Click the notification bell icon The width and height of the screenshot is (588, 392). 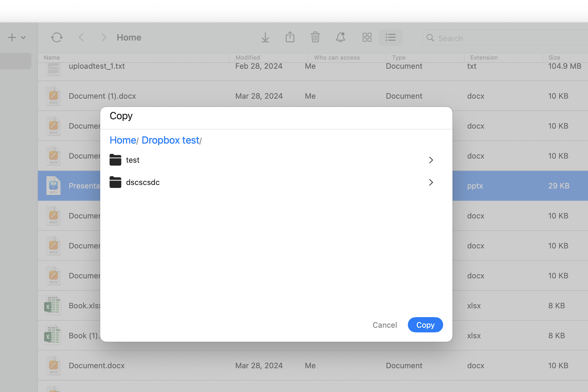pos(340,37)
